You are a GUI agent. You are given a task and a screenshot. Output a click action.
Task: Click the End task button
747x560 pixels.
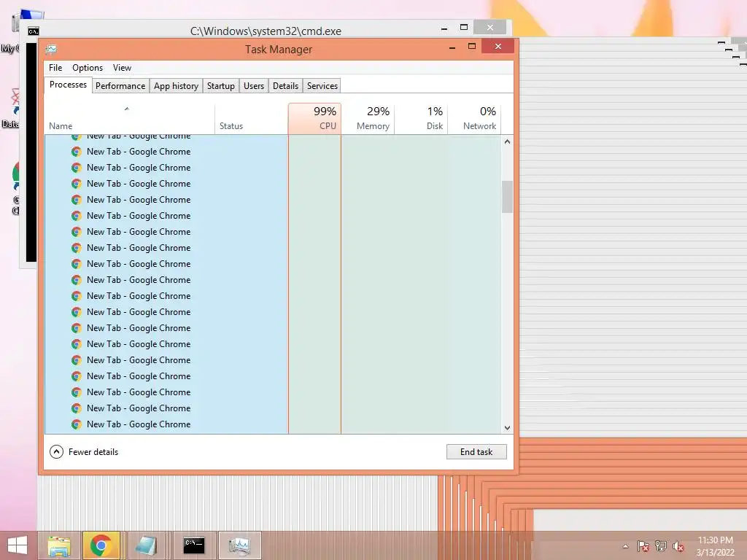tap(476, 452)
